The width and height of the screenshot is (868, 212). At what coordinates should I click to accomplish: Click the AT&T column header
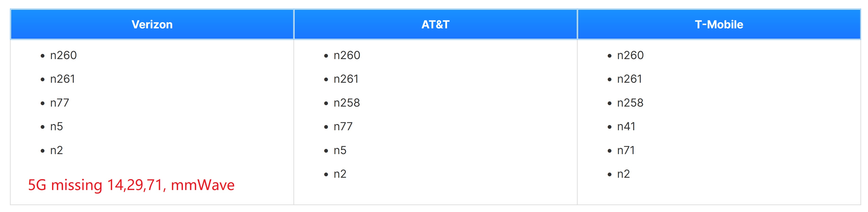(435, 25)
